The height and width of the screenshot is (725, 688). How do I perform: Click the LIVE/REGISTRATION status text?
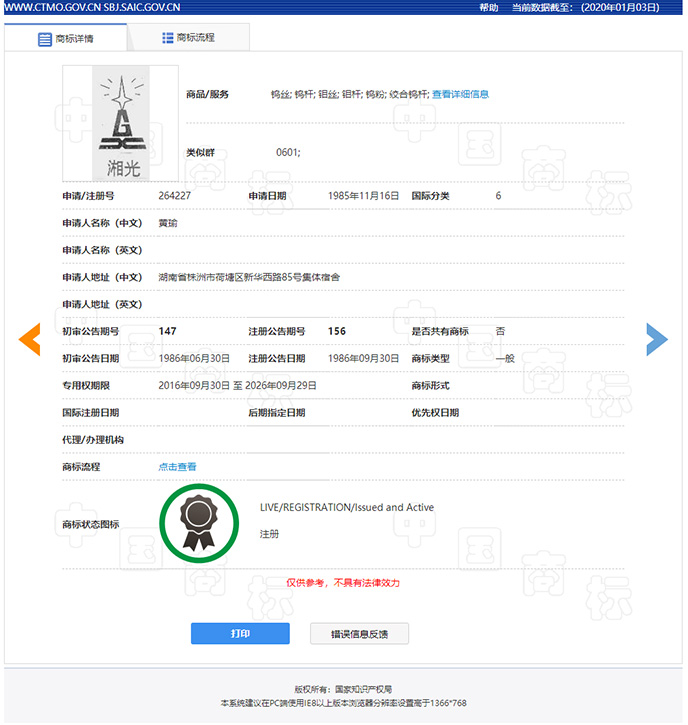346,508
